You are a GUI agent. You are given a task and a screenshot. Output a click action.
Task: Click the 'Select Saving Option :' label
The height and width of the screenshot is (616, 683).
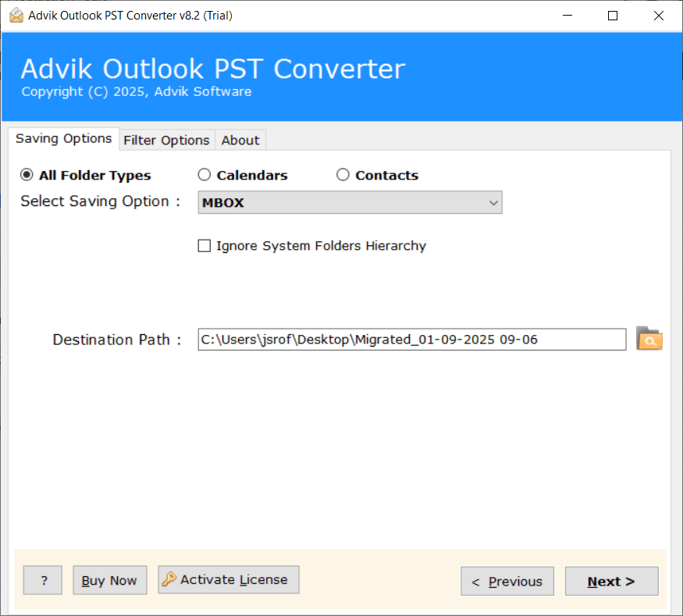[x=101, y=201]
